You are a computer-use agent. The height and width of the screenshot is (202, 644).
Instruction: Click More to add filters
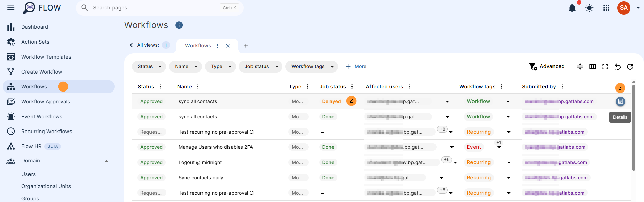[x=356, y=66]
